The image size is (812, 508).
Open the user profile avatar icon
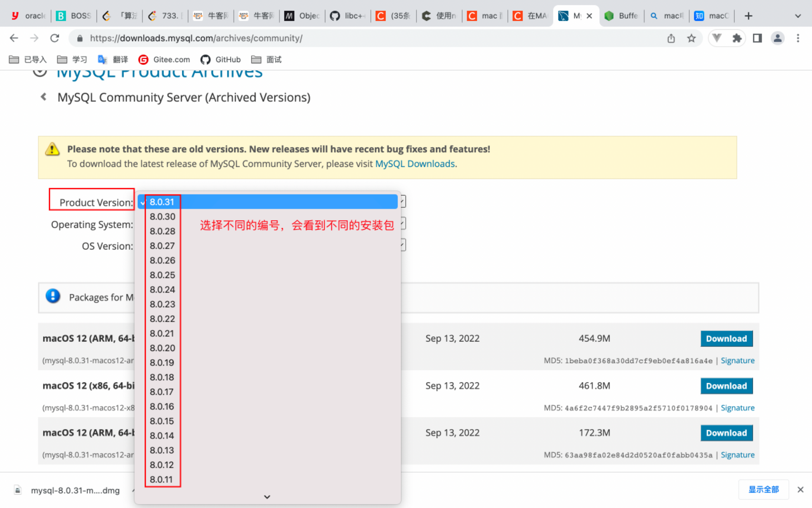tap(777, 38)
